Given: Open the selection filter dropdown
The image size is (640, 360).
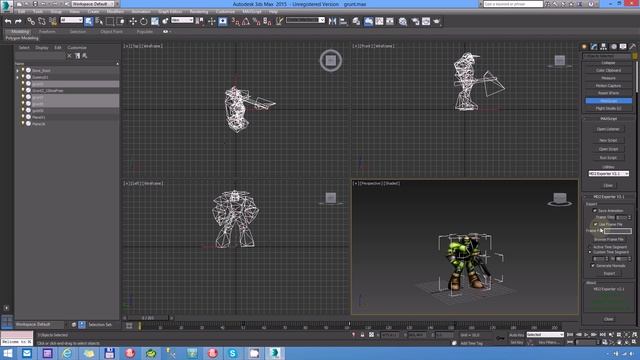Looking at the screenshot, I should (x=71, y=20).
